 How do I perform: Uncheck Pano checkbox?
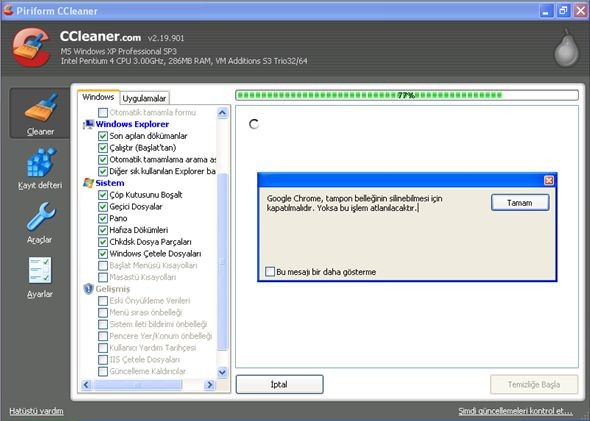pyautogui.click(x=102, y=218)
